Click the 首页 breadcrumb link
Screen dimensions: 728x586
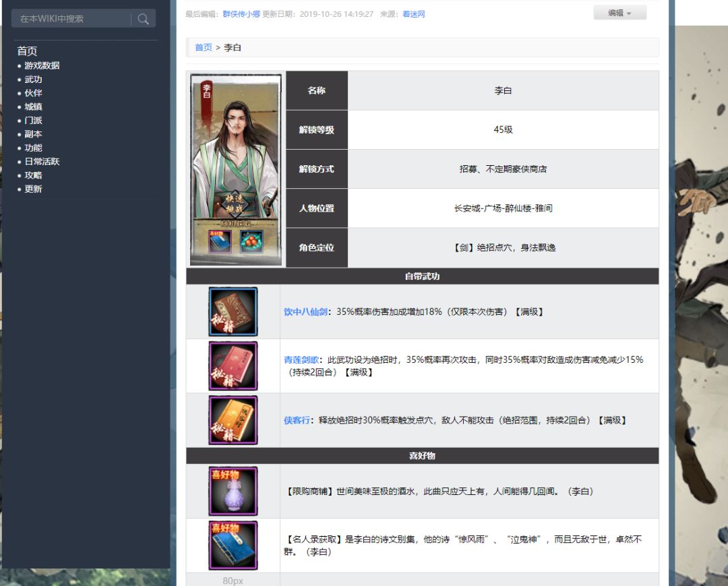pyautogui.click(x=204, y=47)
